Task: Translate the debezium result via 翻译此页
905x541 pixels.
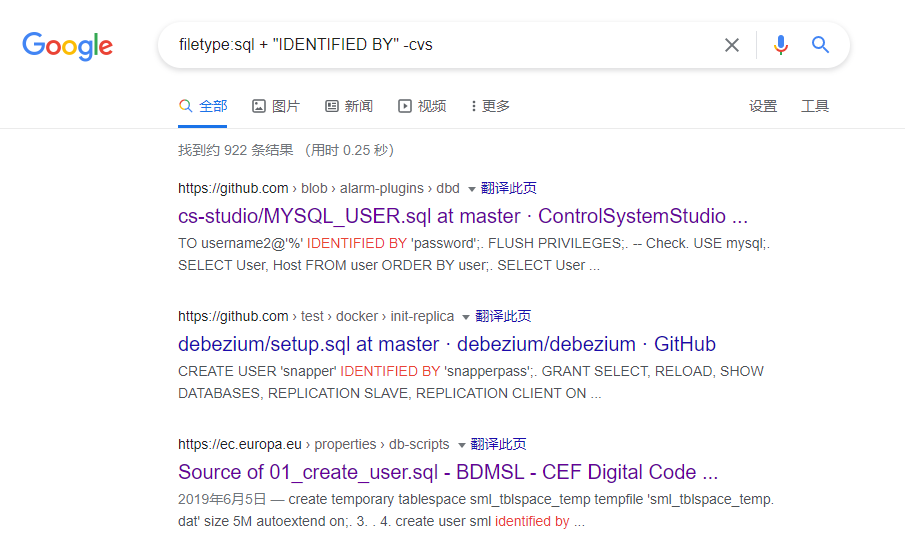Action: 503,316
